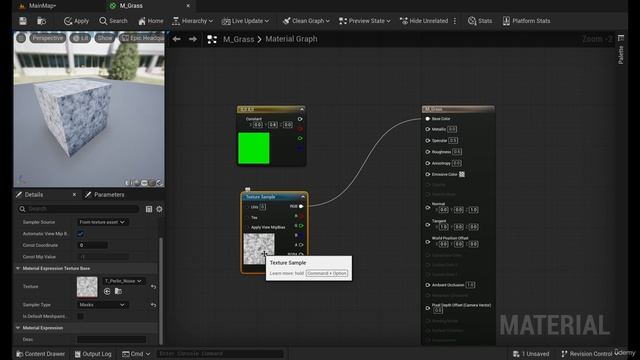640x360 pixels.
Task: Click the use selected asset arrow icon
Action: [x=107, y=291]
